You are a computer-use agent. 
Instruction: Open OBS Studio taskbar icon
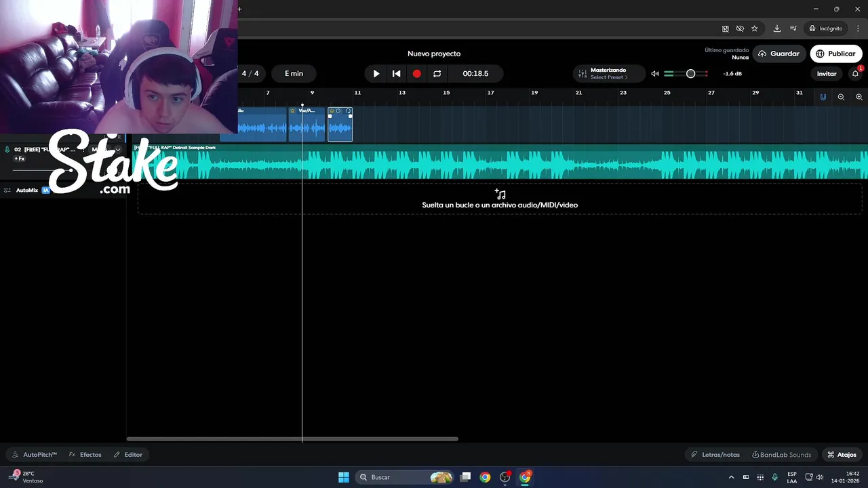[x=505, y=477]
